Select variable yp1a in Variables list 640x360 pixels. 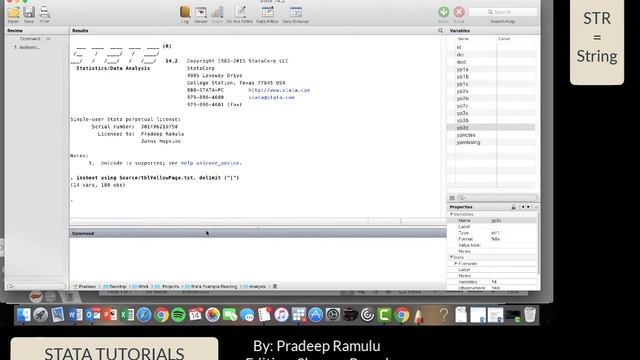click(x=462, y=69)
